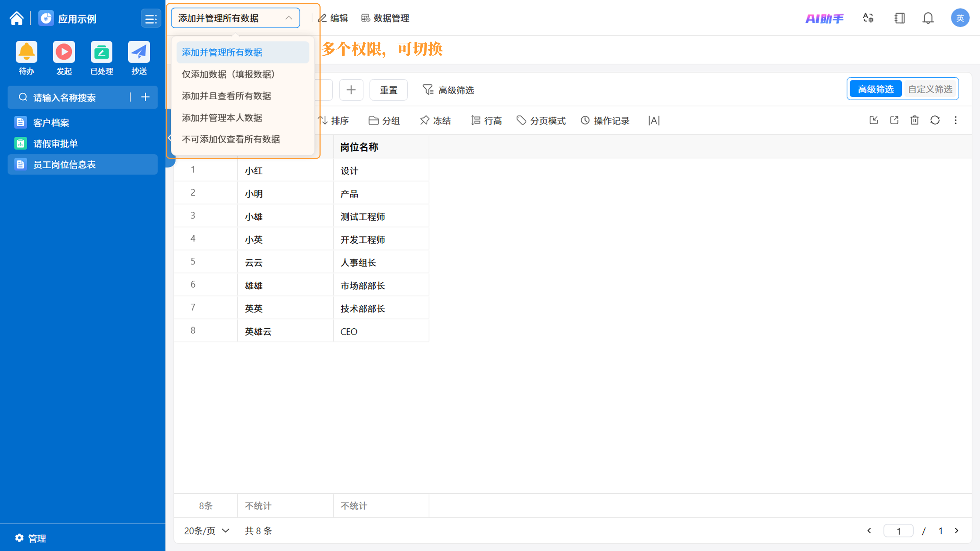Open 操作记录 history
The height and width of the screenshot is (551, 980).
(x=605, y=121)
